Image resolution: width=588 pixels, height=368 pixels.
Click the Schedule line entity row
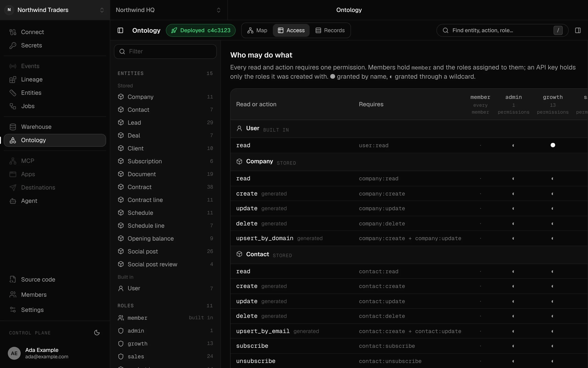tap(165, 226)
